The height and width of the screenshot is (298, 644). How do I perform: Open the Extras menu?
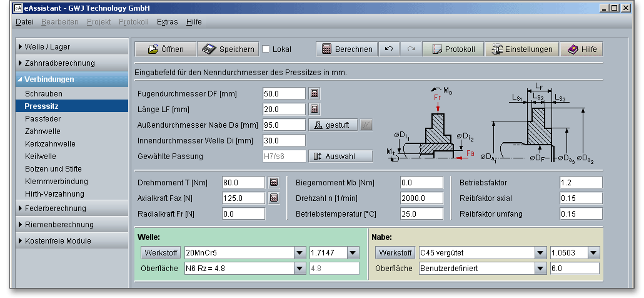(x=167, y=21)
